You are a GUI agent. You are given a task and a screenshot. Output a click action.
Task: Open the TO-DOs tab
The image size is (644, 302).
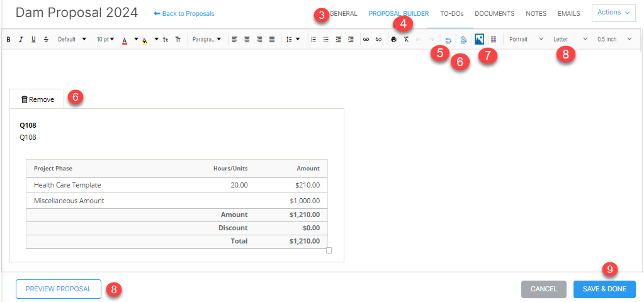452,14
